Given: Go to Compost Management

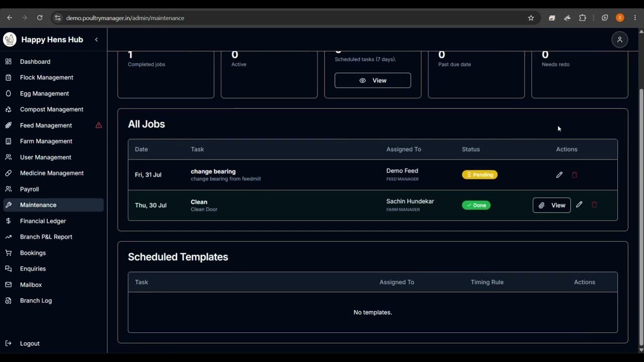Looking at the screenshot, I should tap(53, 109).
